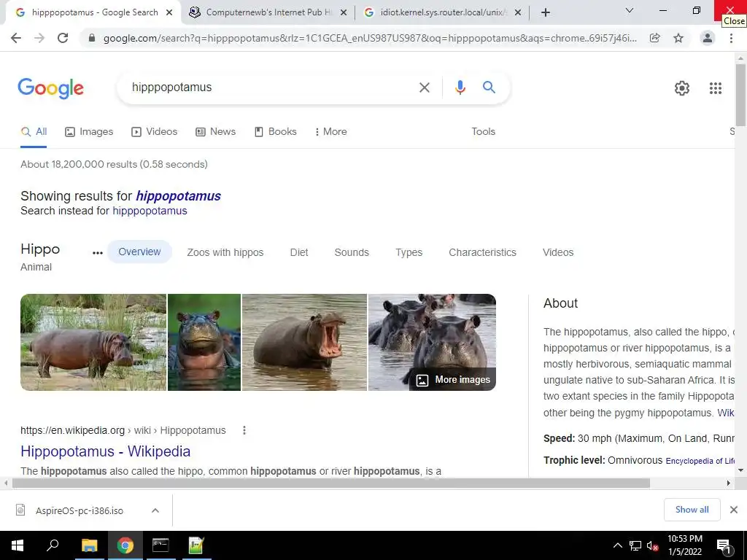Screen dimensions: 747x560
Task: Click the horizontal scrollbar thumb
Action: (331, 483)
